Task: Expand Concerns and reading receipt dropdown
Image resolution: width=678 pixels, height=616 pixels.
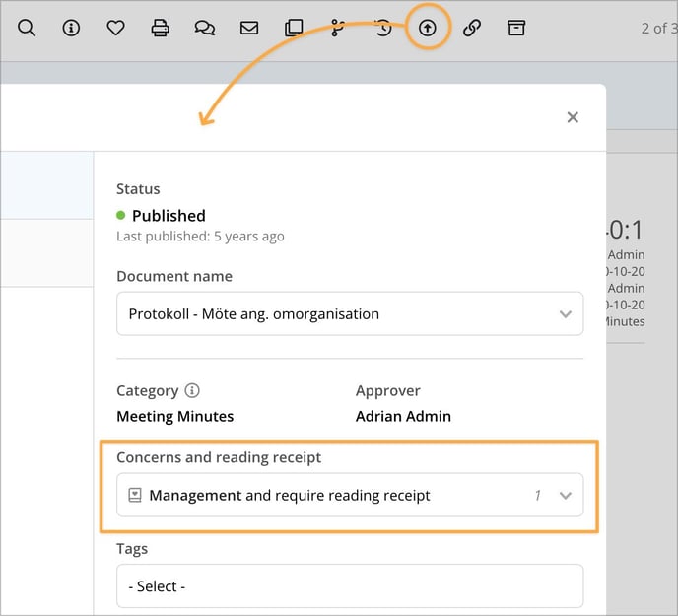Action: tap(350, 495)
